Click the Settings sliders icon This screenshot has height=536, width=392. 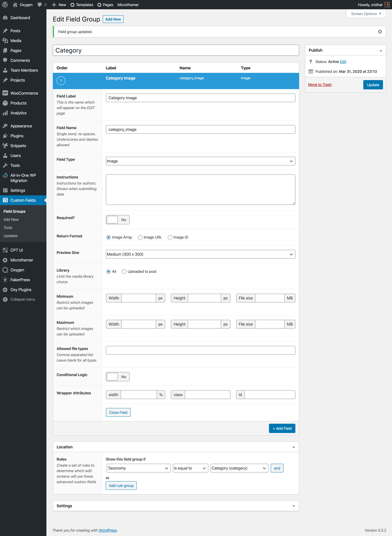tap(5, 190)
